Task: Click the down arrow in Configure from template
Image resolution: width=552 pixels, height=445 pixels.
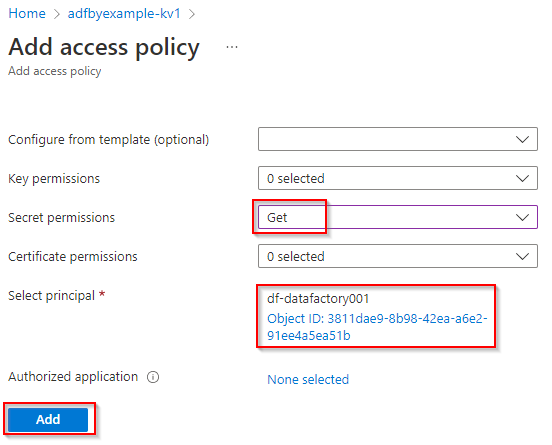Action: pos(522,139)
